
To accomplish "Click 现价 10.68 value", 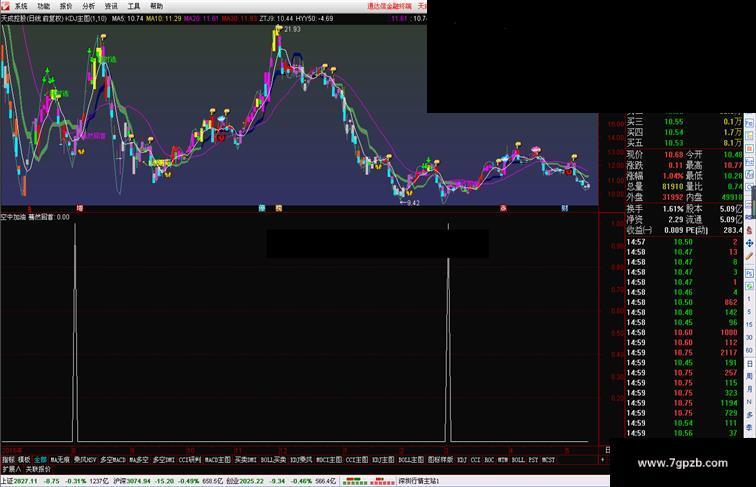I will pyautogui.click(x=674, y=155).
